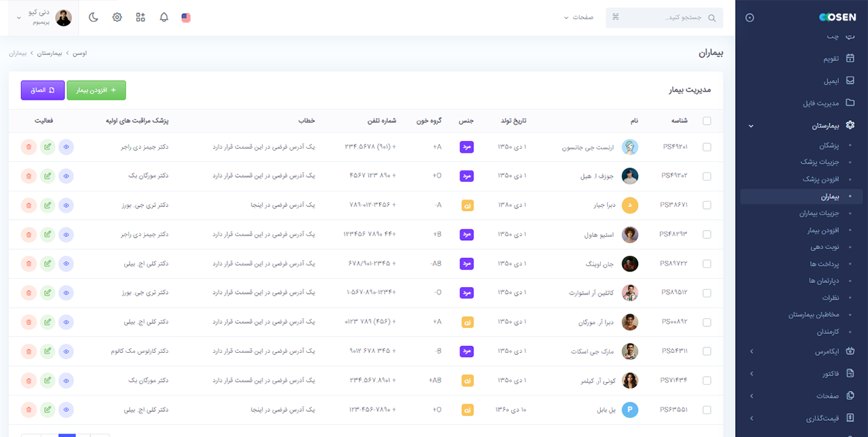This screenshot has height=437, width=868.
Task: Click sidebar collapse circle icon
Action: [x=749, y=18]
